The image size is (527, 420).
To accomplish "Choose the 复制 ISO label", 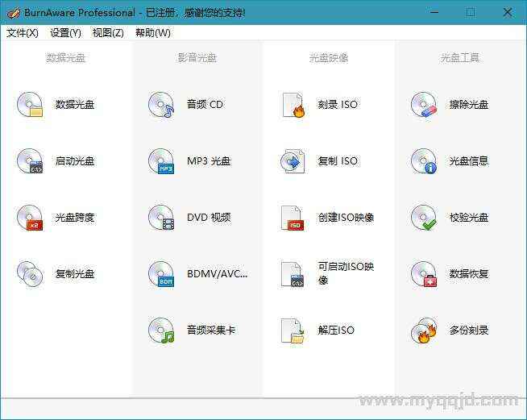I will point(338,161).
